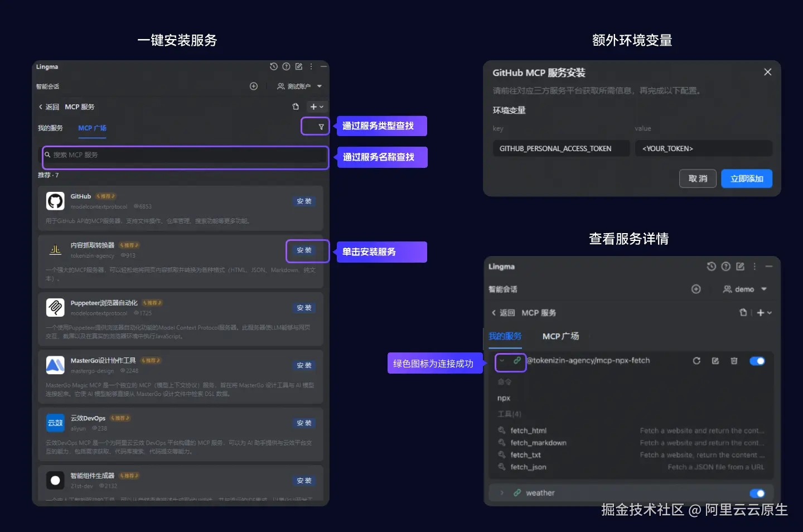The width and height of the screenshot is (803, 532).
Task: Open more options menu in right Lingma panel
Action: pyautogui.click(x=754, y=267)
